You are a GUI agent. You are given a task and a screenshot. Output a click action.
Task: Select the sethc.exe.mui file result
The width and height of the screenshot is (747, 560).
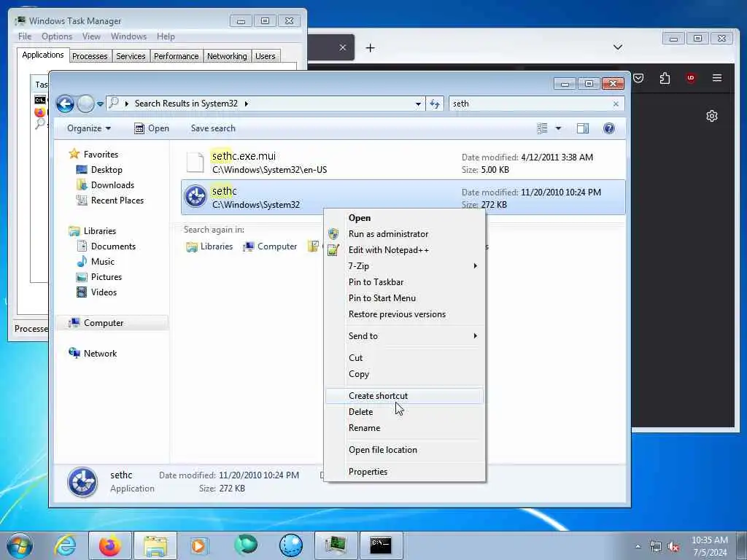403,163
